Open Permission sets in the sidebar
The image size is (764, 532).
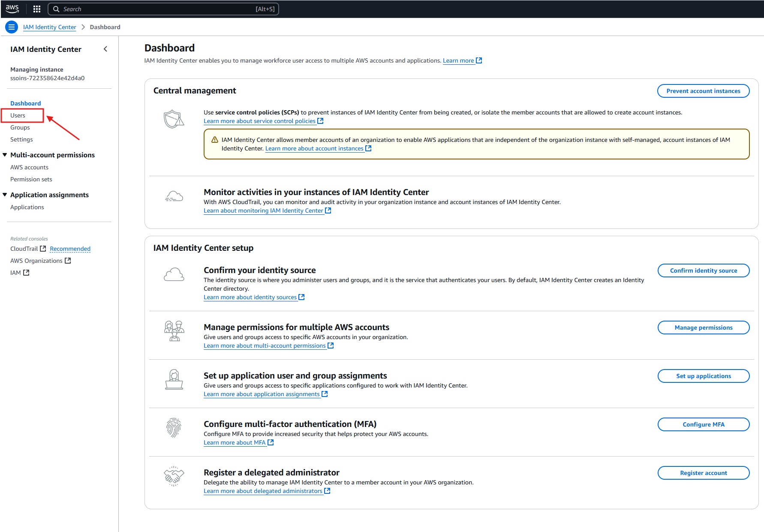tap(31, 179)
